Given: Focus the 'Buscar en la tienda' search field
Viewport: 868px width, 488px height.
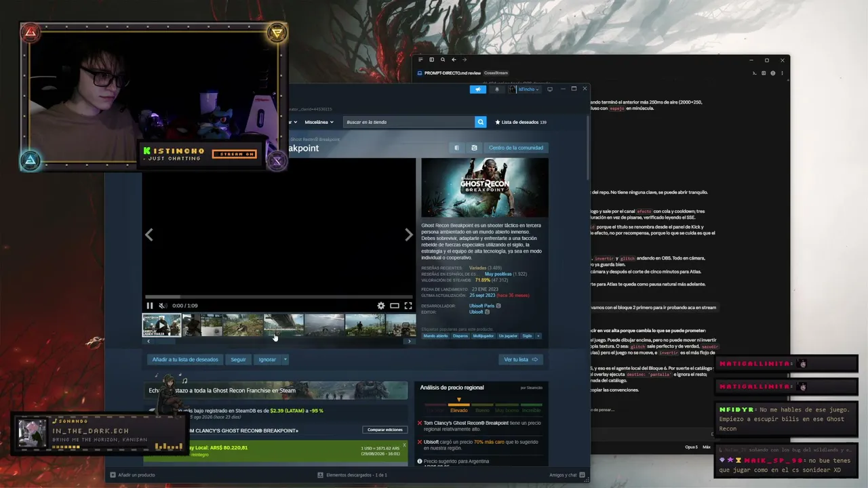Looking at the screenshot, I should (409, 122).
